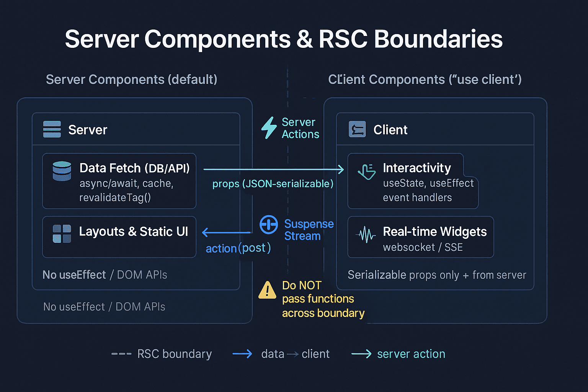Select the props (JSON-serializable) label
Screen dimensions: 588x392
pos(273,184)
